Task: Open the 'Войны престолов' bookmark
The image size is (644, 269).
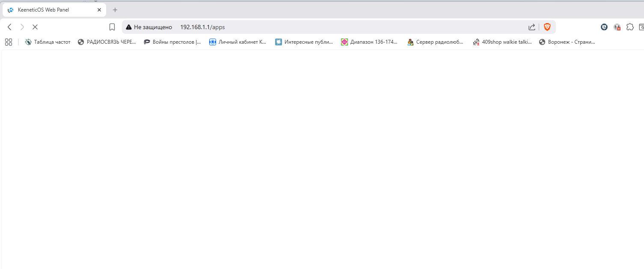Action: click(x=172, y=42)
